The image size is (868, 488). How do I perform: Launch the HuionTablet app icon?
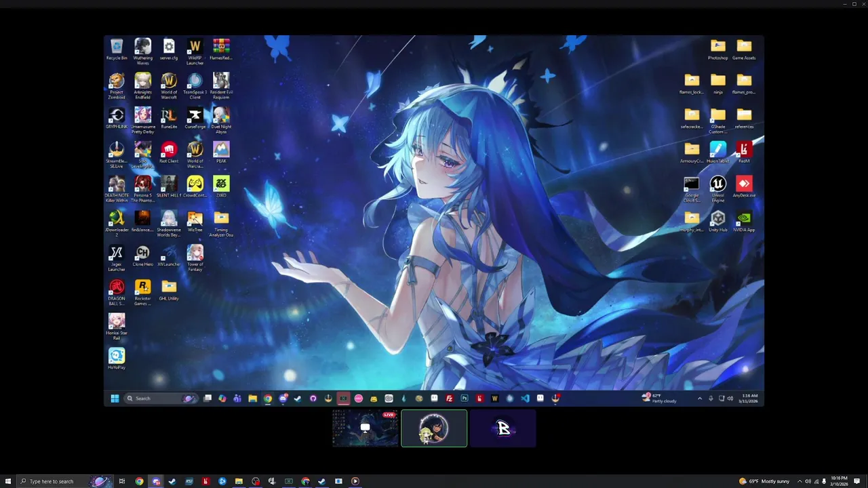[x=718, y=153]
